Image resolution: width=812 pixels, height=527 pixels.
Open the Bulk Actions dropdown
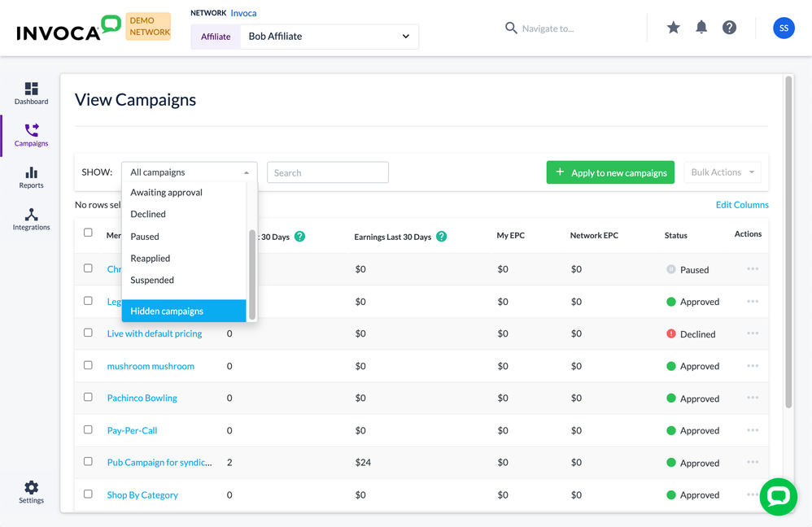pos(723,172)
